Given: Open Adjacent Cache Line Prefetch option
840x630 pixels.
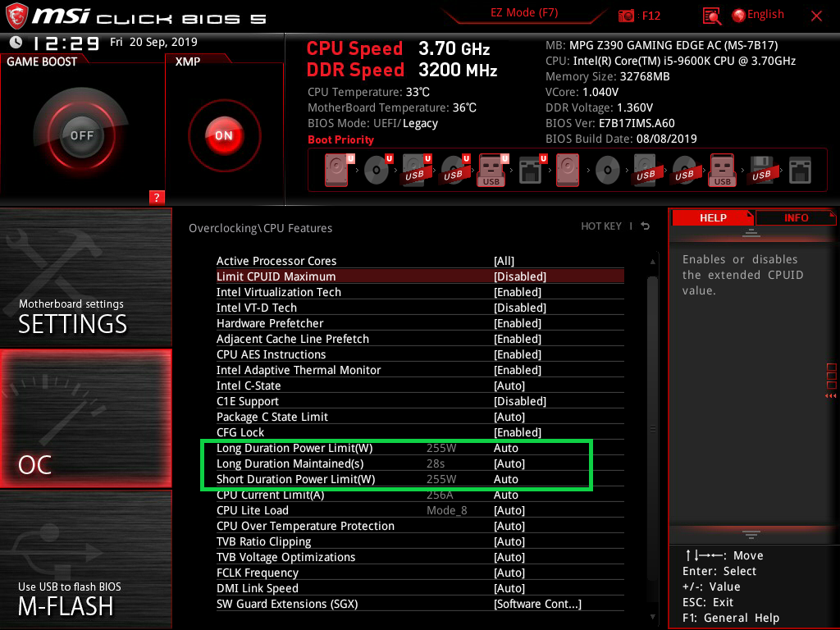Looking at the screenshot, I should 420,339.
